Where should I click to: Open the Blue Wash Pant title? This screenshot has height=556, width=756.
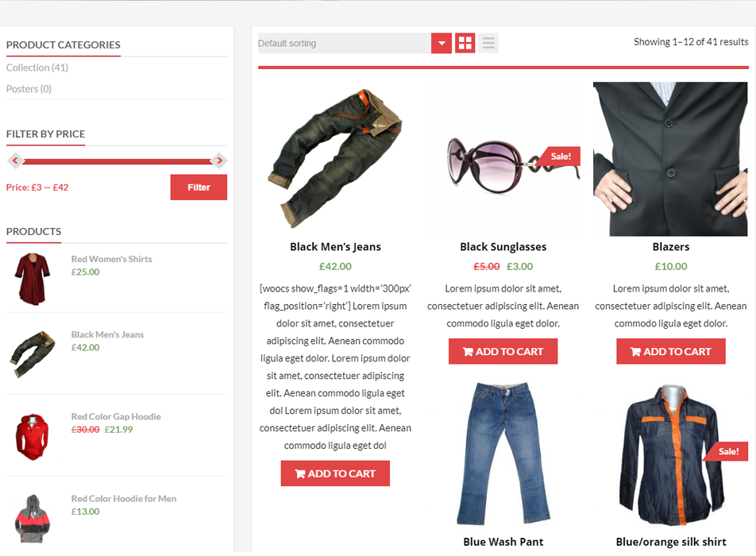(503, 542)
